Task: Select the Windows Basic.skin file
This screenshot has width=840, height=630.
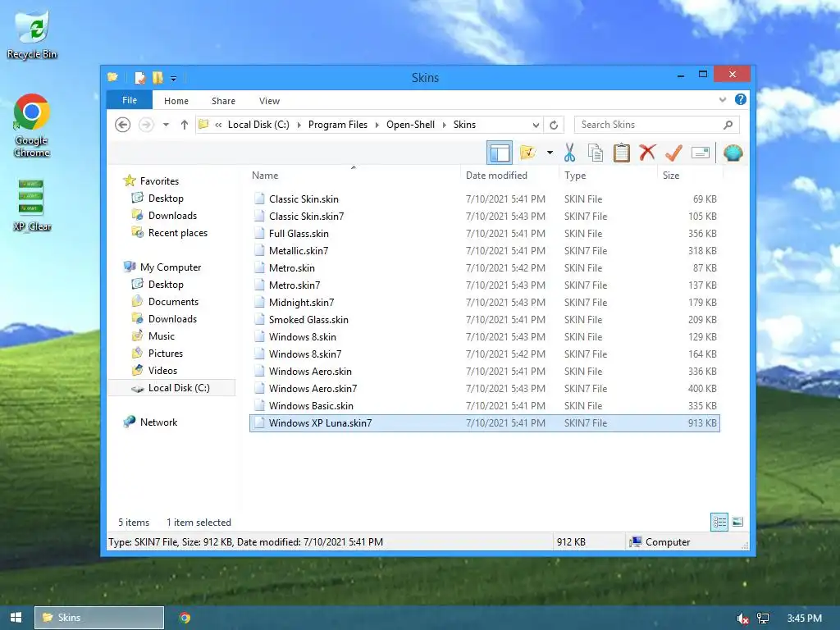Action: (485, 405)
